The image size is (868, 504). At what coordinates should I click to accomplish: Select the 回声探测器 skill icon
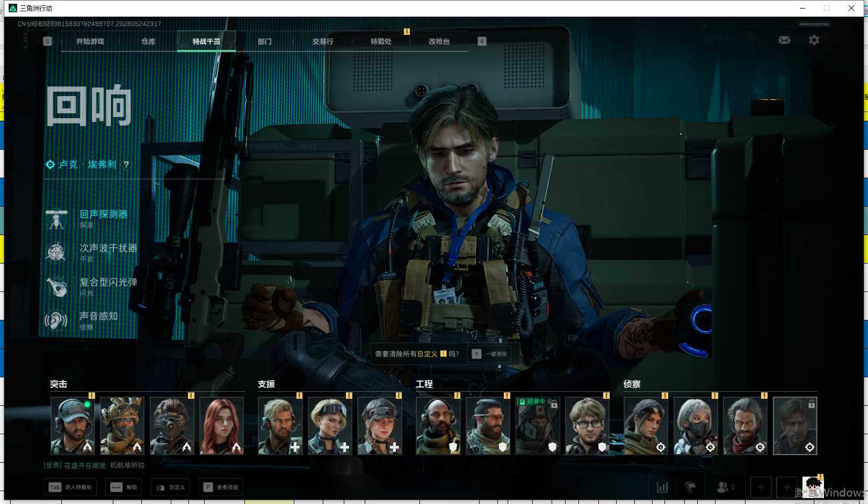point(56,219)
